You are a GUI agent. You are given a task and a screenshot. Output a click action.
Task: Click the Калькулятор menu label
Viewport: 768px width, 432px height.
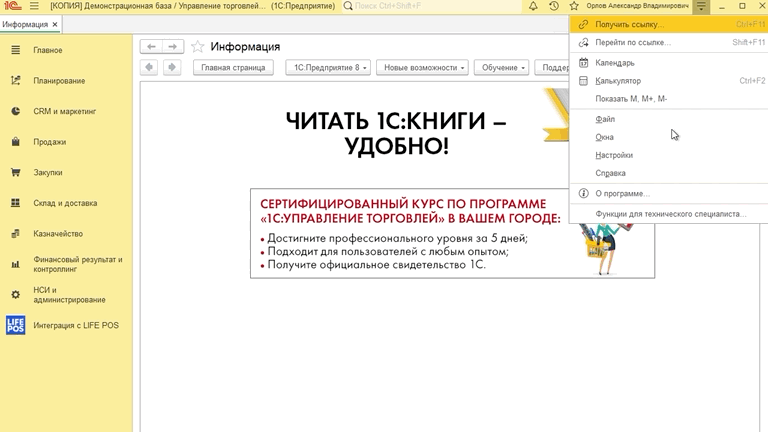tap(618, 81)
